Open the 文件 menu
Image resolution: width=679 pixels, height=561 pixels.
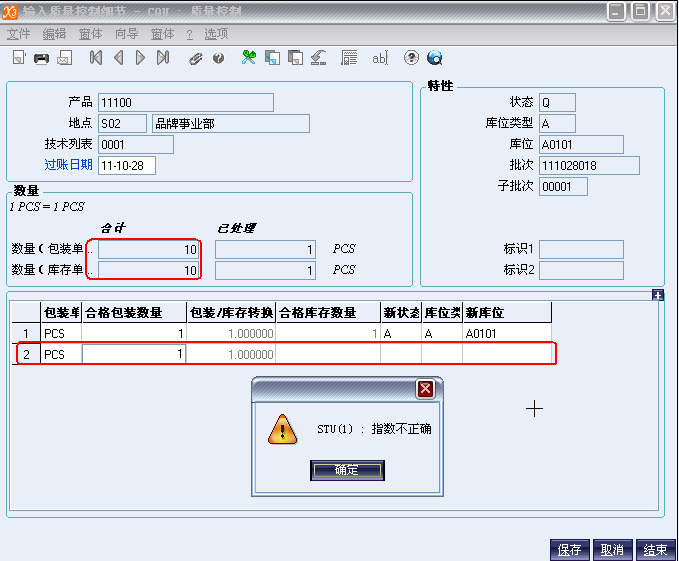19,34
